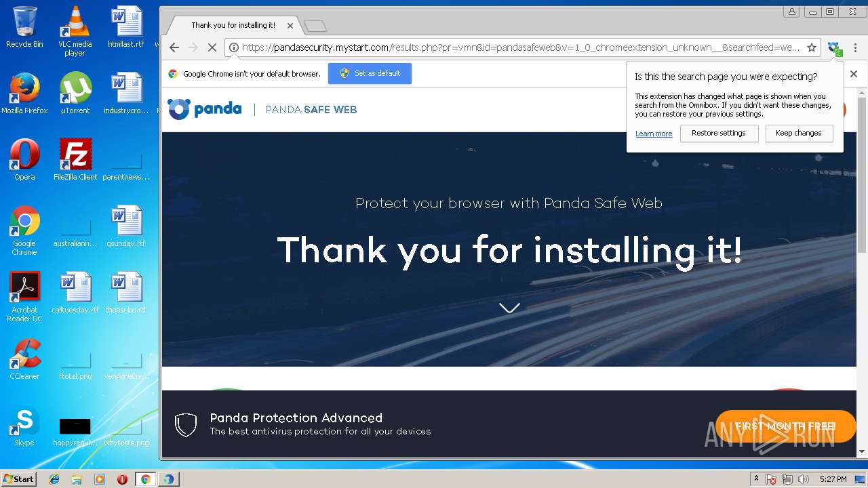Click PANDA SAFE WEB header text

click(311, 110)
